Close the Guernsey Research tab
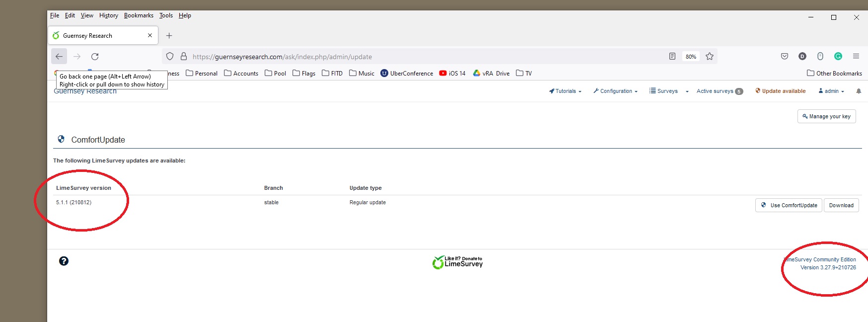868x322 pixels. tap(150, 36)
